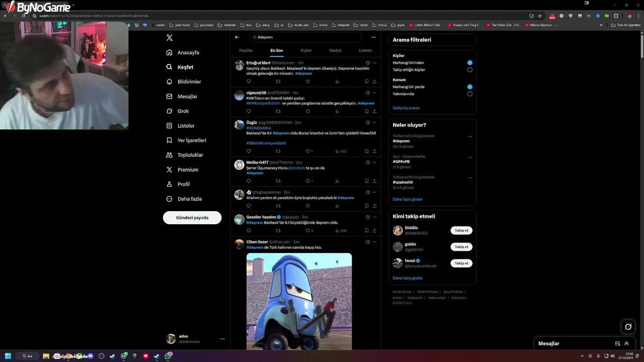Viewport: 644px width, 362px height.
Task: Show more follow suggestions link
Action: pyautogui.click(x=408, y=278)
